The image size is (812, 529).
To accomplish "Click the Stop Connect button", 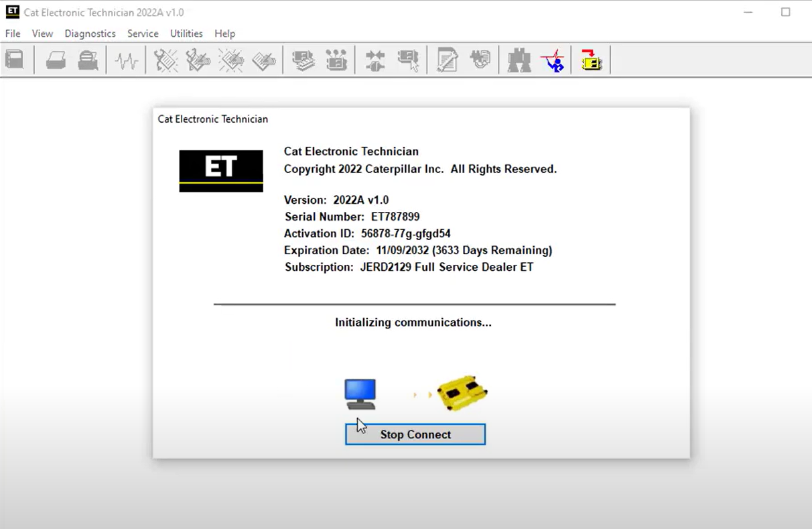I will tap(415, 434).
